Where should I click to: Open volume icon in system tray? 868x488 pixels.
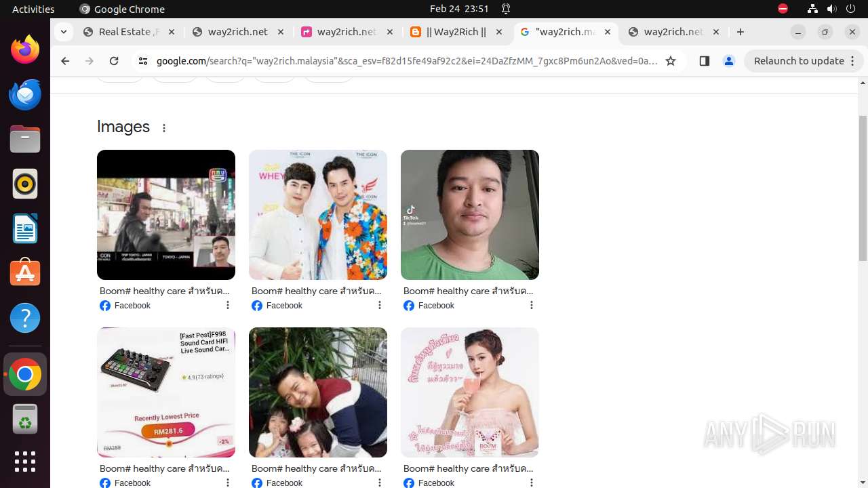pyautogui.click(x=831, y=9)
